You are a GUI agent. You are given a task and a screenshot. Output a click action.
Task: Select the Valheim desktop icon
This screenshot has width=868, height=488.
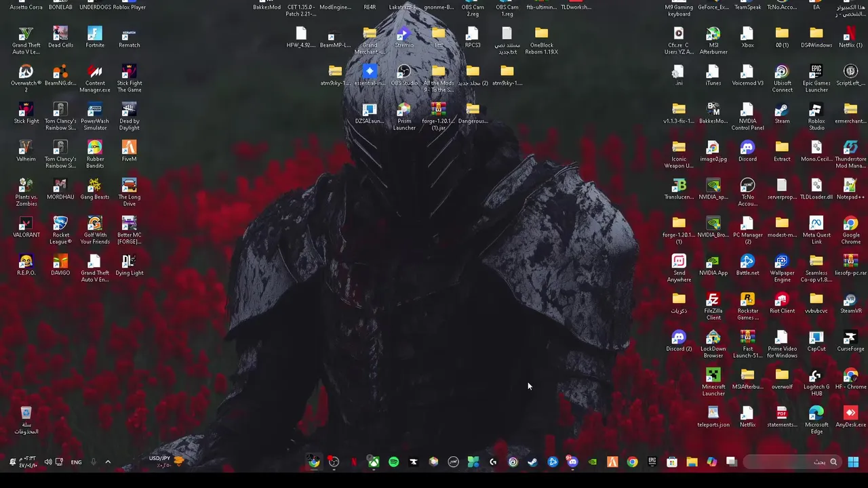[26, 151]
